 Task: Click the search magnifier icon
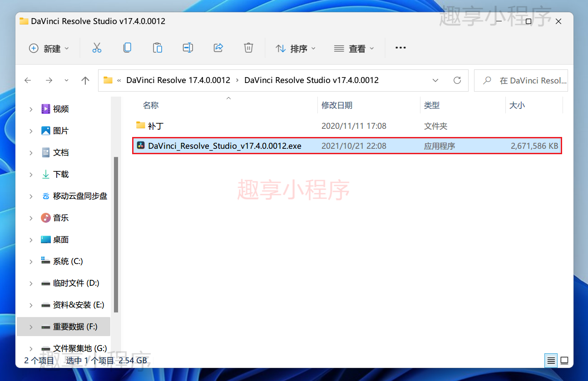pos(487,80)
